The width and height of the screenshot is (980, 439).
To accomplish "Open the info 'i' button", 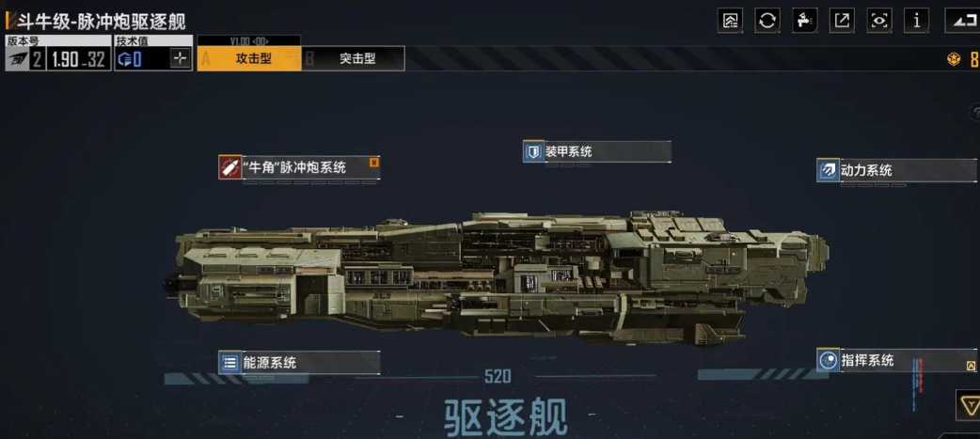I will click(x=917, y=21).
